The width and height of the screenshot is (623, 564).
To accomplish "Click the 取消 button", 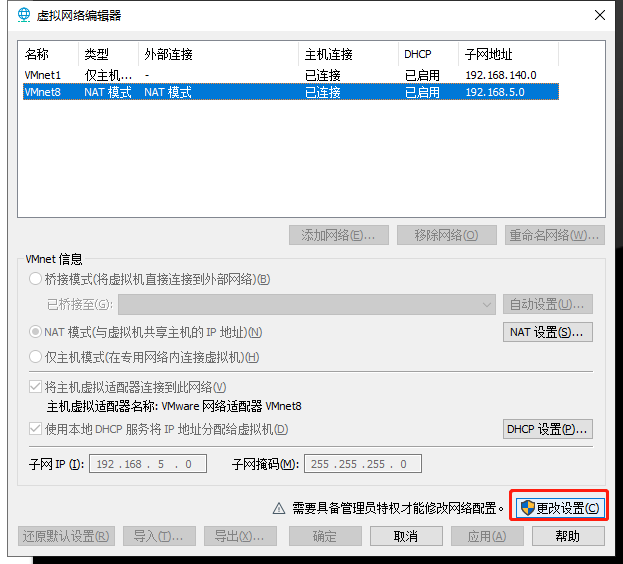I will 406,536.
